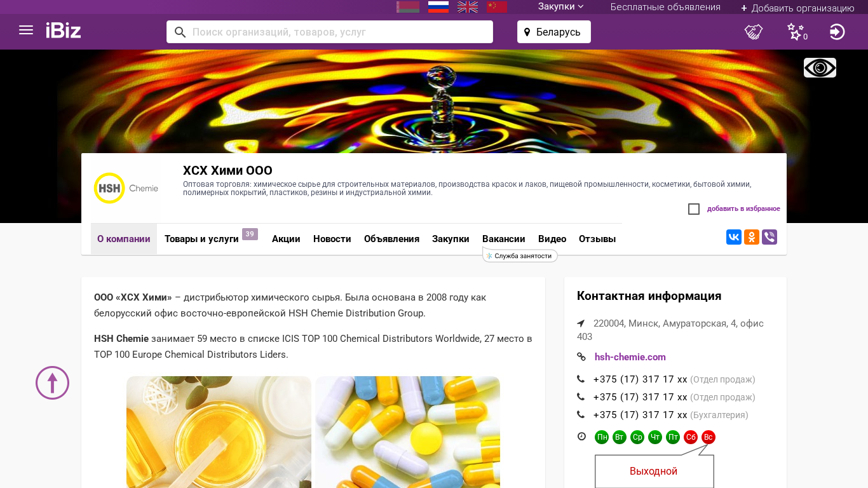
Task: Reveal the first Отдел продаж phone number
Action: point(641,379)
